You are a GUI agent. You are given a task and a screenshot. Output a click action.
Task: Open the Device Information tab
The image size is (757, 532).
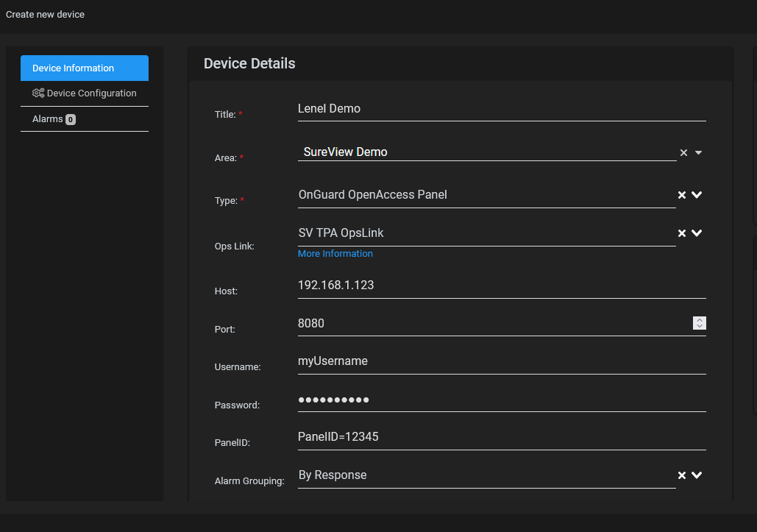click(85, 68)
